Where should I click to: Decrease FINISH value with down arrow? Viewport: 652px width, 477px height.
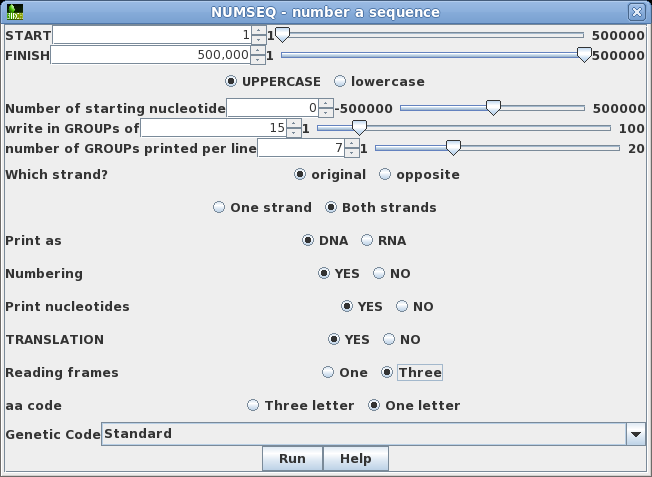click(x=258, y=59)
